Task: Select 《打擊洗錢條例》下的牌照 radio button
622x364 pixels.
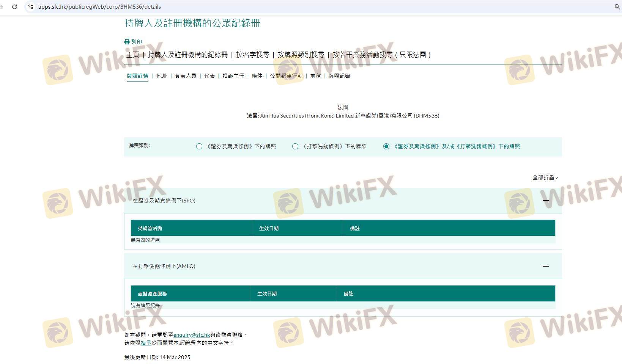Action: coord(295,146)
